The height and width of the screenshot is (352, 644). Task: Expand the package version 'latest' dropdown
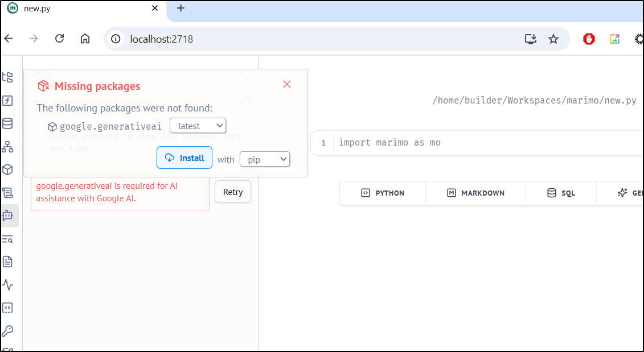pos(198,126)
